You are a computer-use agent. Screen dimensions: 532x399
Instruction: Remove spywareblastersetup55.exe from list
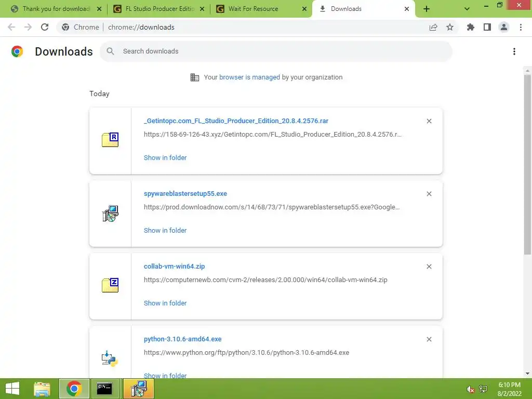429,194
